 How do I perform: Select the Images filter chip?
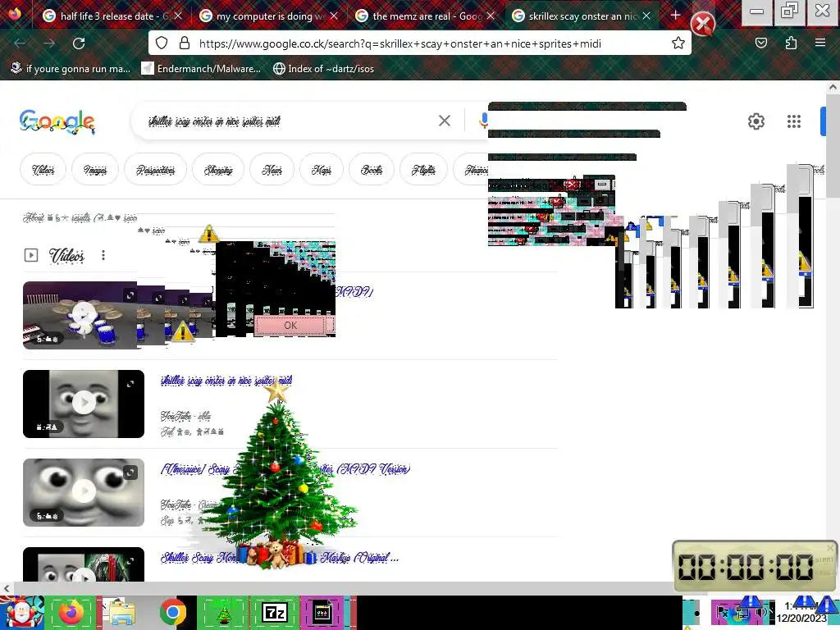pos(95,169)
